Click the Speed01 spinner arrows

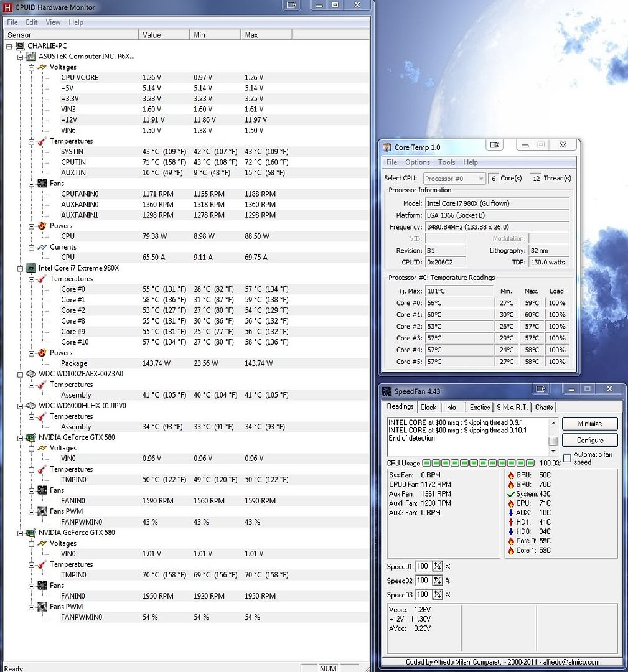tap(438, 567)
